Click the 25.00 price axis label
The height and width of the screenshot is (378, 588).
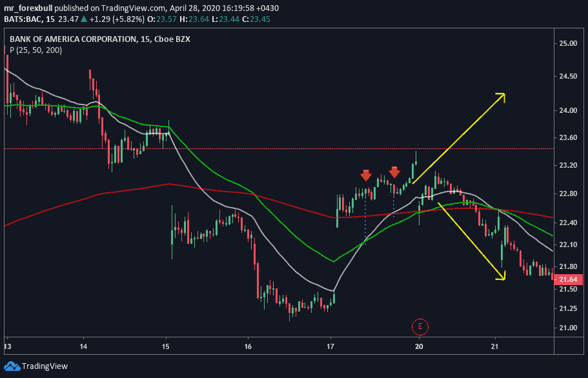pyautogui.click(x=569, y=43)
